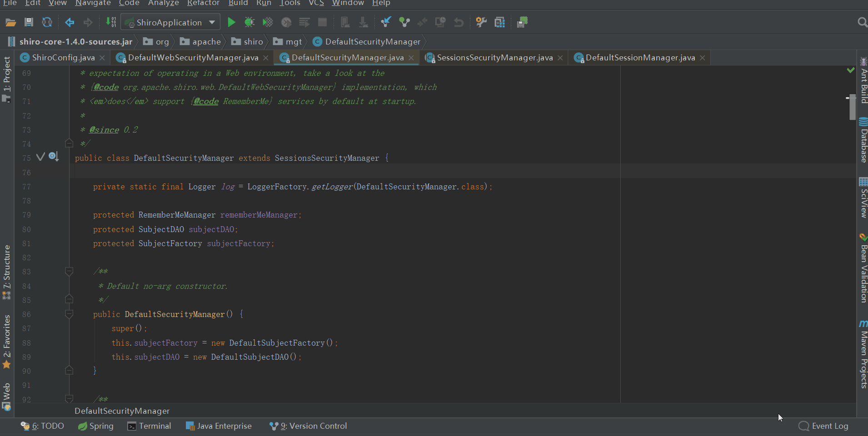Click the Synchronize refresh icon

pos(47,22)
